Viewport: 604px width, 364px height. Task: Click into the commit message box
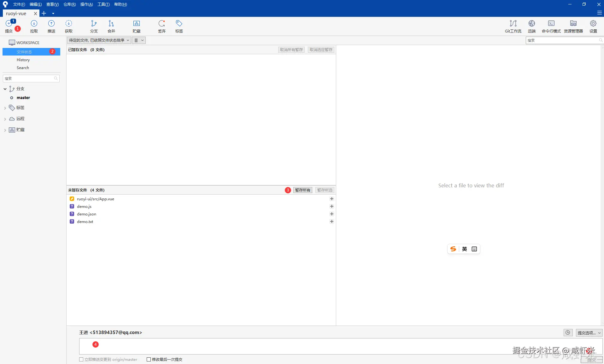click(341, 346)
